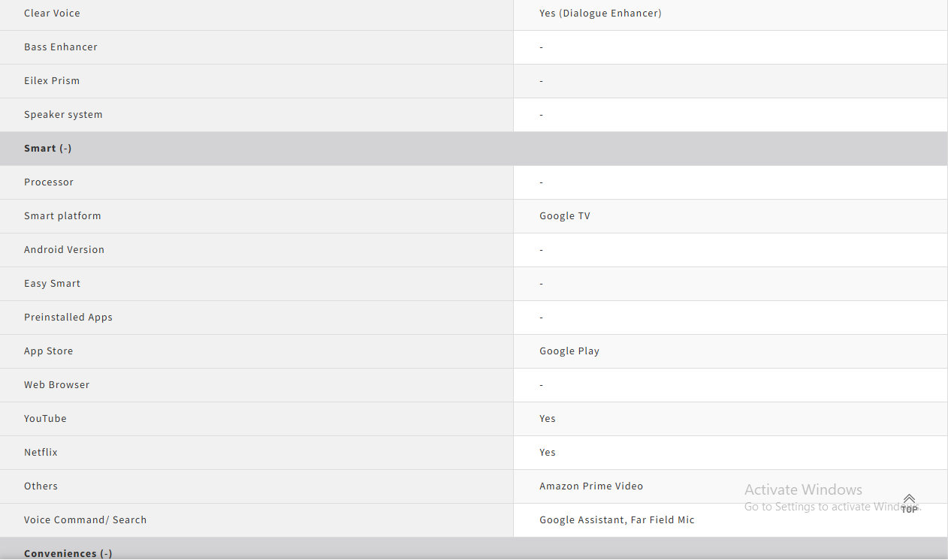The height and width of the screenshot is (560, 948).
Task: Collapse the Smart (-) section header
Action: [47, 149]
